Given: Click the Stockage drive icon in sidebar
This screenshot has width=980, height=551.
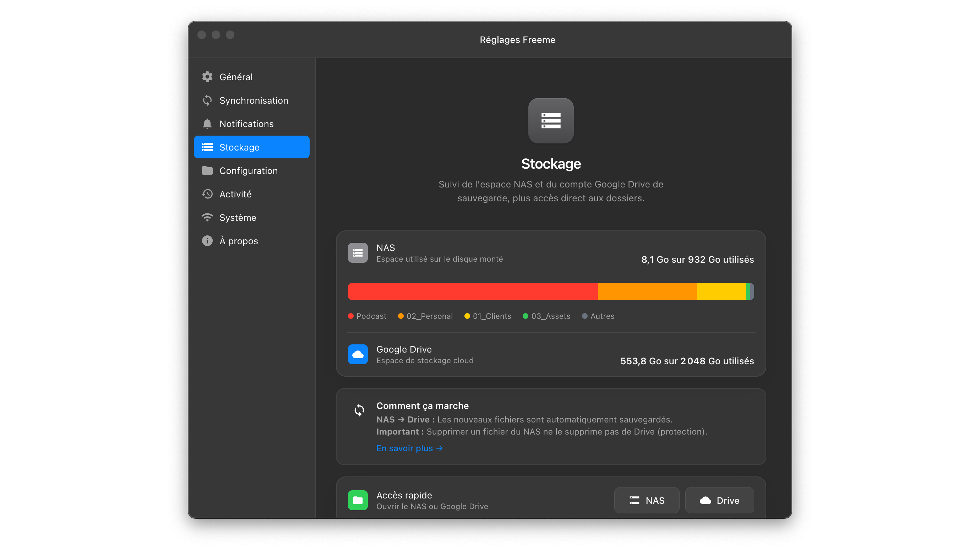Looking at the screenshot, I should (x=207, y=147).
